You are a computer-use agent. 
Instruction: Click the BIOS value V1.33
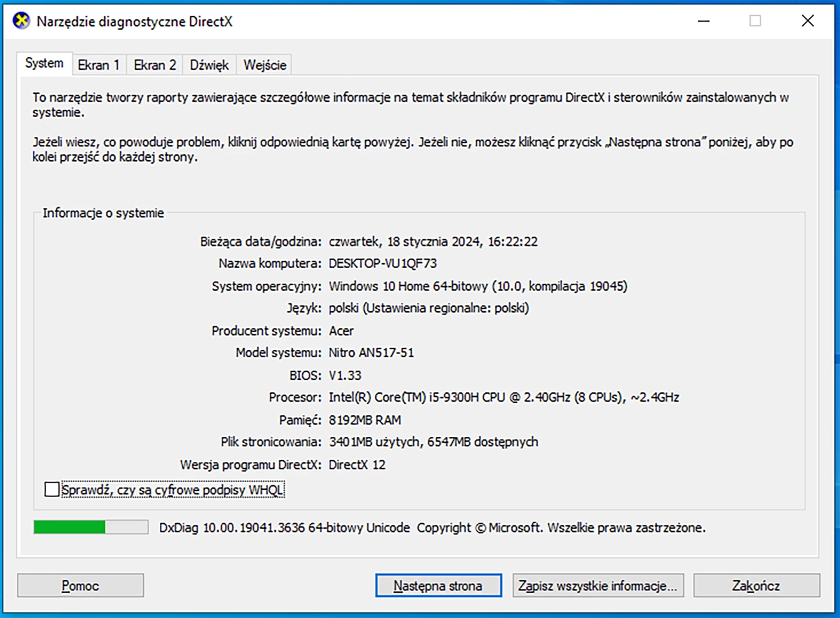coord(345,375)
